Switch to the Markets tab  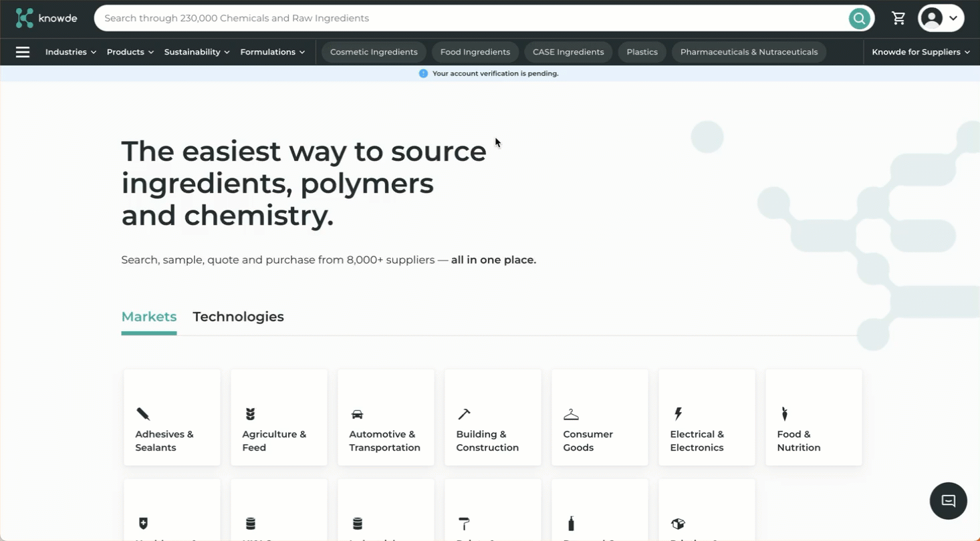point(149,317)
